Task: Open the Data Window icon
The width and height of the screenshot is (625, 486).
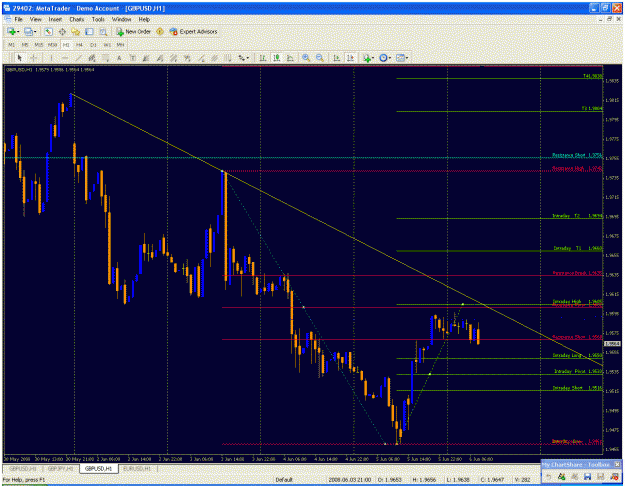Action: [x=62, y=31]
